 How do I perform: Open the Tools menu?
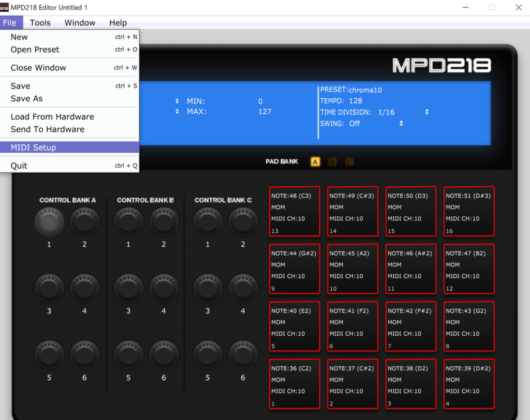click(40, 23)
